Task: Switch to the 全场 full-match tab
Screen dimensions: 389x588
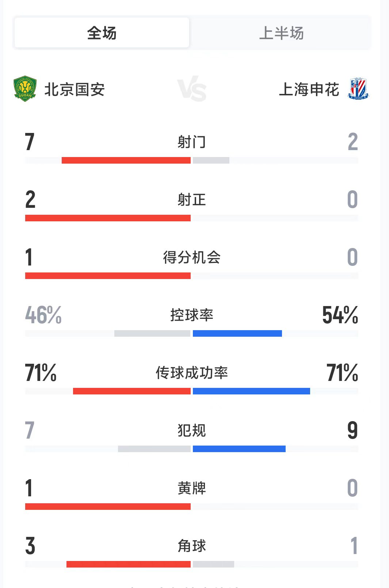Action: tap(102, 33)
